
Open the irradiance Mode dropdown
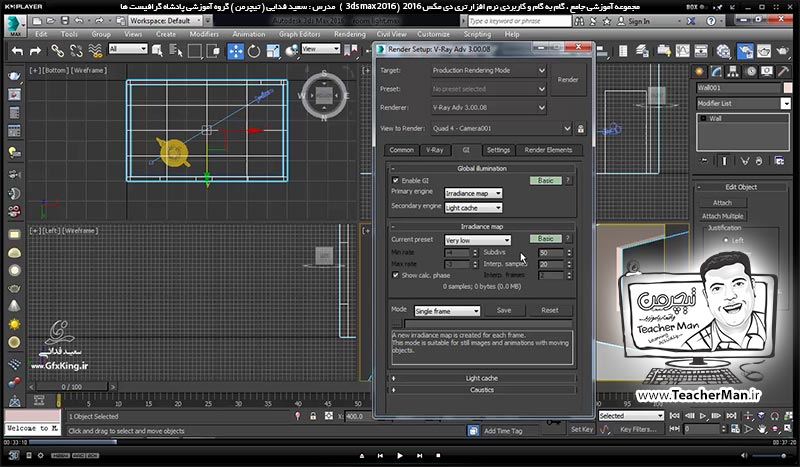pyautogui.click(x=447, y=311)
